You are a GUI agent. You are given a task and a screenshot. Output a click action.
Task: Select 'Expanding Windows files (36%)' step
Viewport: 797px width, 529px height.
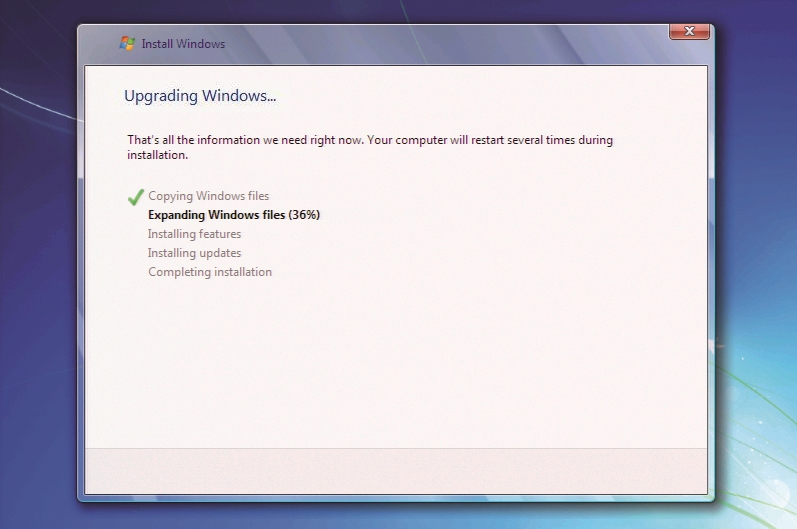[234, 215]
